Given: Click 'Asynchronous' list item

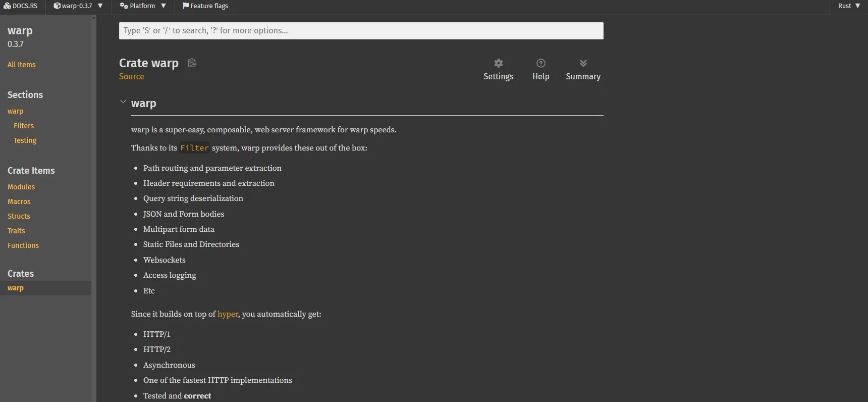Looking at the screenshot, I should (169, 365).
